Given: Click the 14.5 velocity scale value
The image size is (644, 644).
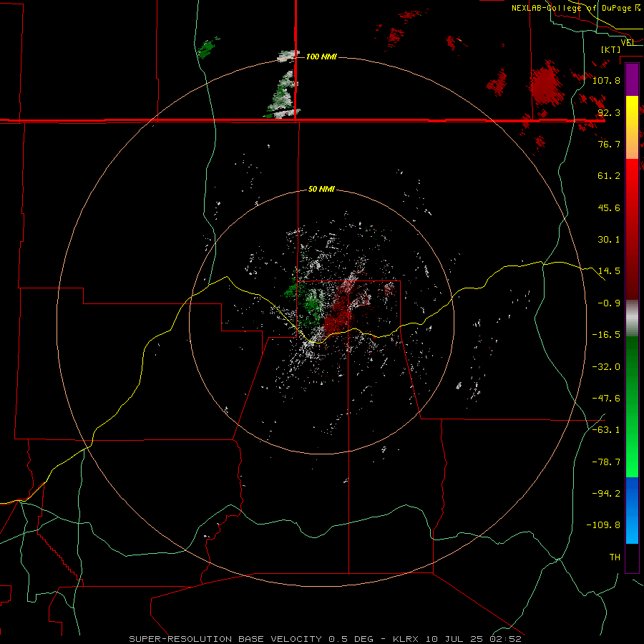Looking at the screenshot, I should pos(609,271).
